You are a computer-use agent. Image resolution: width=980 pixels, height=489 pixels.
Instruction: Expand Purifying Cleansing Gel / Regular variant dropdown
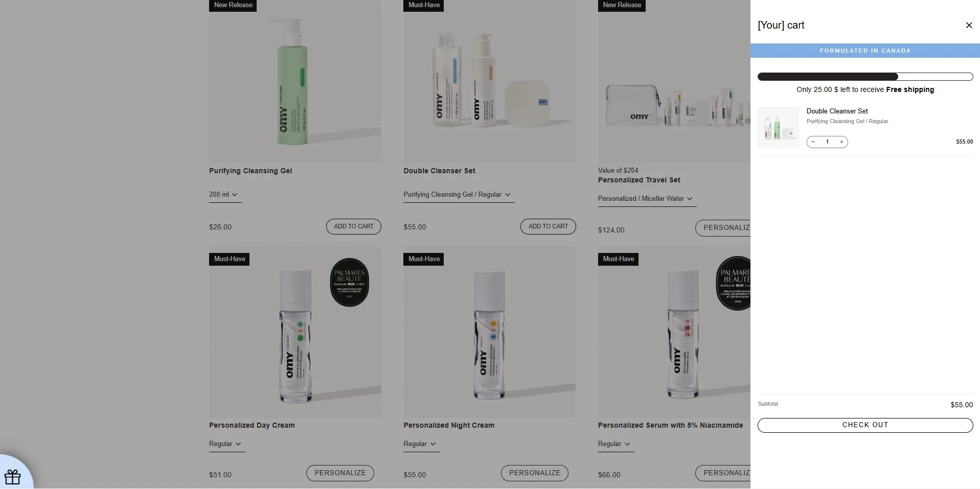pos(458,195)
